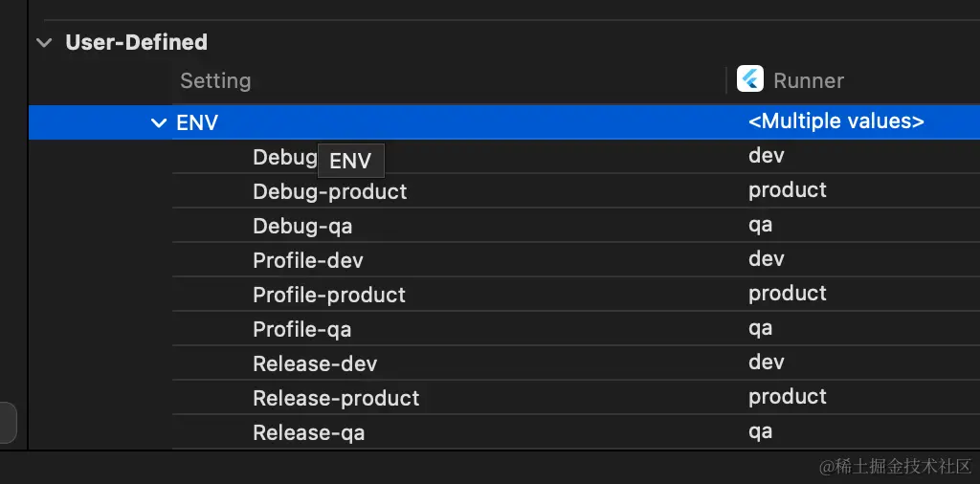
Task: Edit the qa value for Release-qa
Action: (760, 431)
